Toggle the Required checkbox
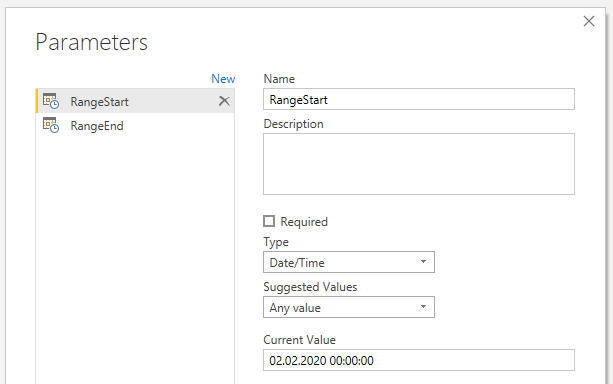This screenshot has width=613, height=384. [269, 221]
